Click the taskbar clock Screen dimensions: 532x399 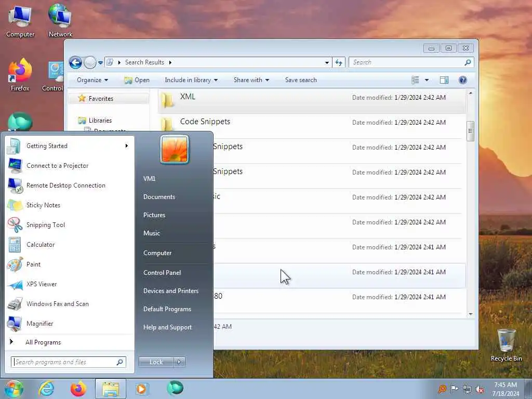point(506,389)
